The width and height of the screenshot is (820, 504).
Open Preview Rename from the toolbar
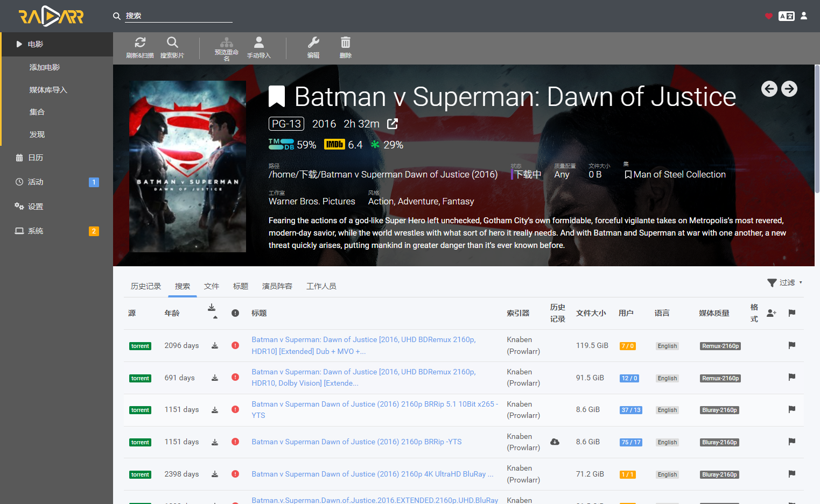(x=226, y=42)
